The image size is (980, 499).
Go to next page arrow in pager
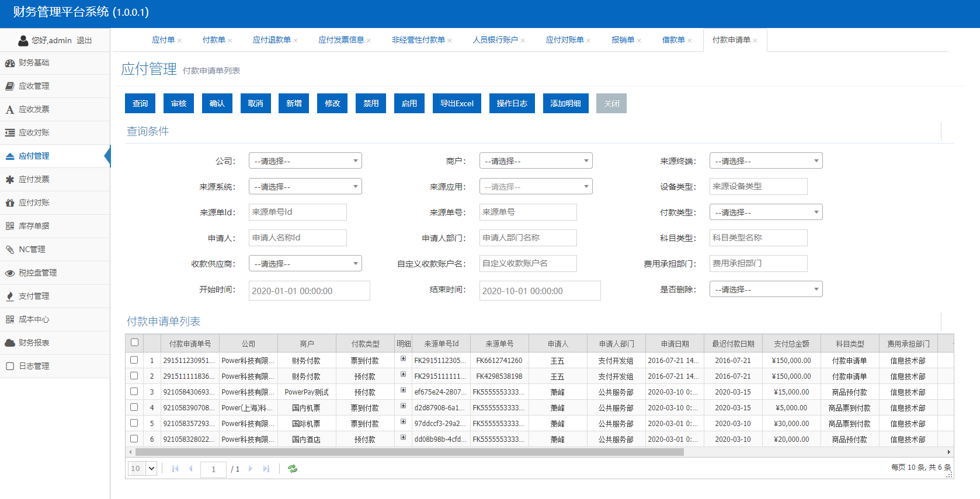pos(251,469)
